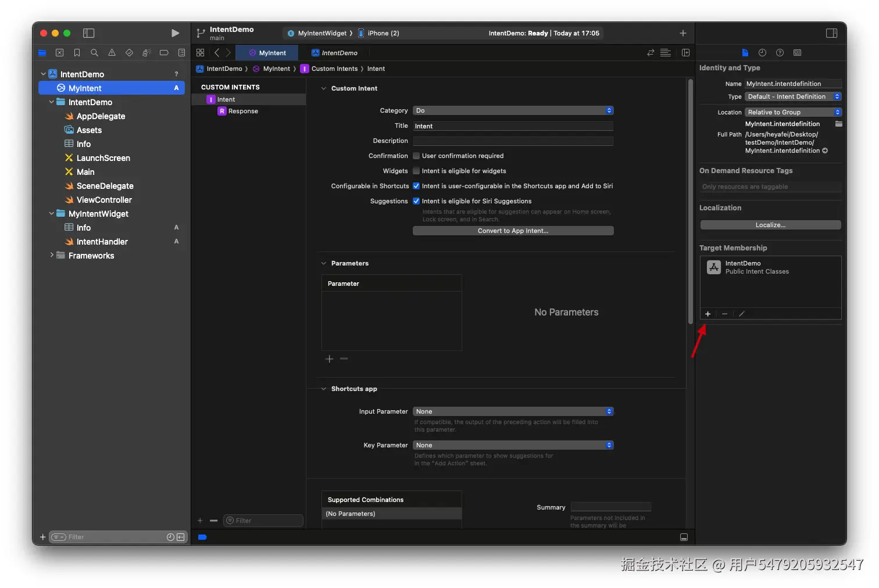Enable User confirmation required
This screenshot has width=879, height=588.
point(416,156)
